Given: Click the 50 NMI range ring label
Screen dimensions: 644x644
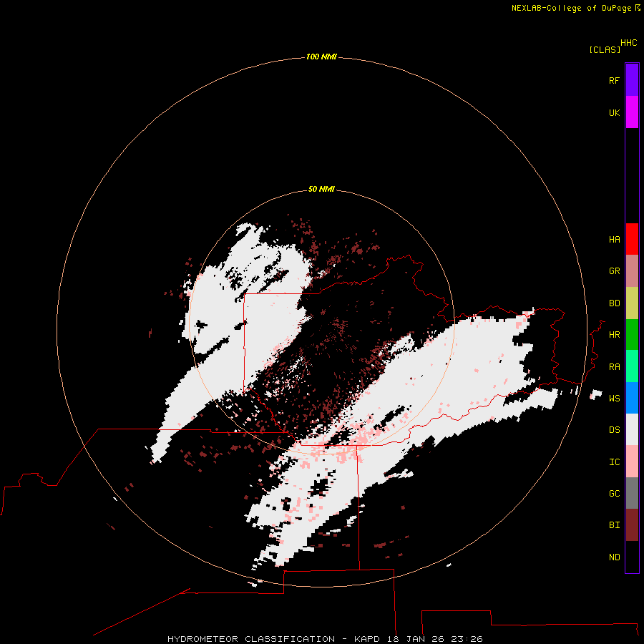Looking at the screenshot, I should coord(321,190).
